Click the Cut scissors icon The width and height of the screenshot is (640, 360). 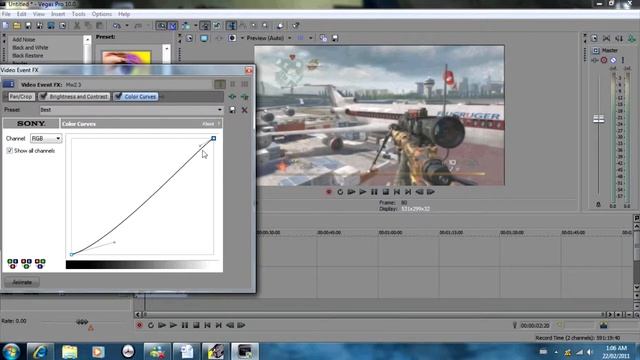(x=77, y=26)
